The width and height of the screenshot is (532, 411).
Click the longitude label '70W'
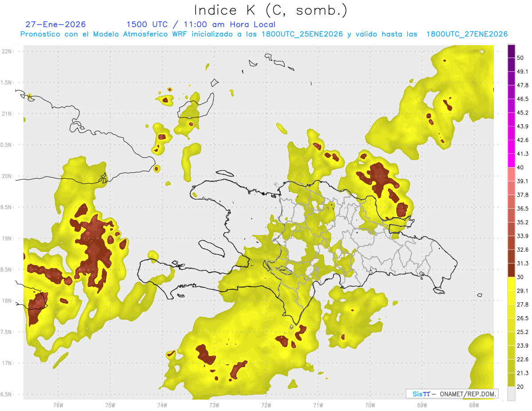(x=370, y=405)
